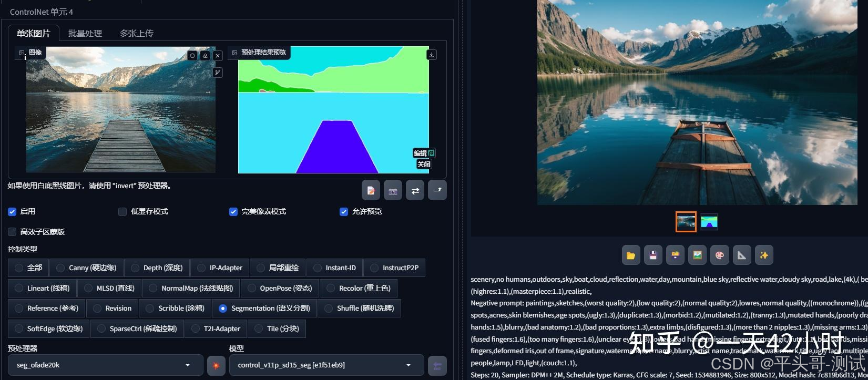Toggle 允许预览 allow preview checkbox

[344, 211]
